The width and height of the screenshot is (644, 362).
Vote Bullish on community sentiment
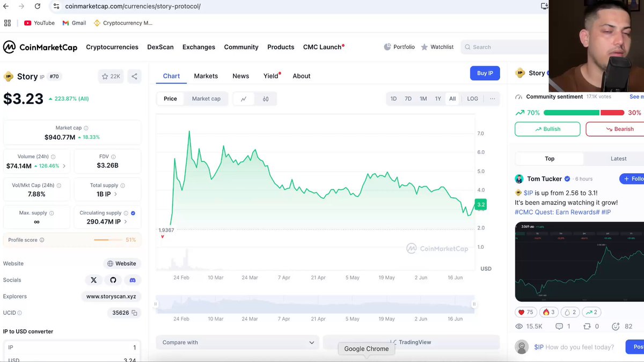click(547, 129)
